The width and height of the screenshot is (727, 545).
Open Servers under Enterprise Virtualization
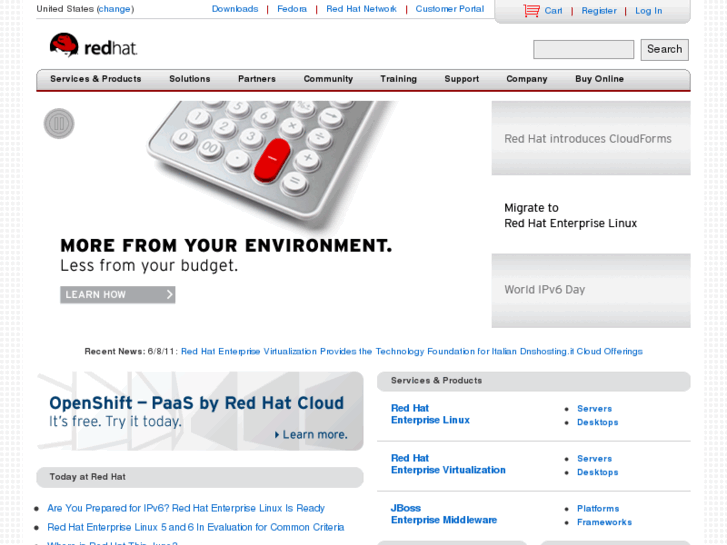(594, 458)
